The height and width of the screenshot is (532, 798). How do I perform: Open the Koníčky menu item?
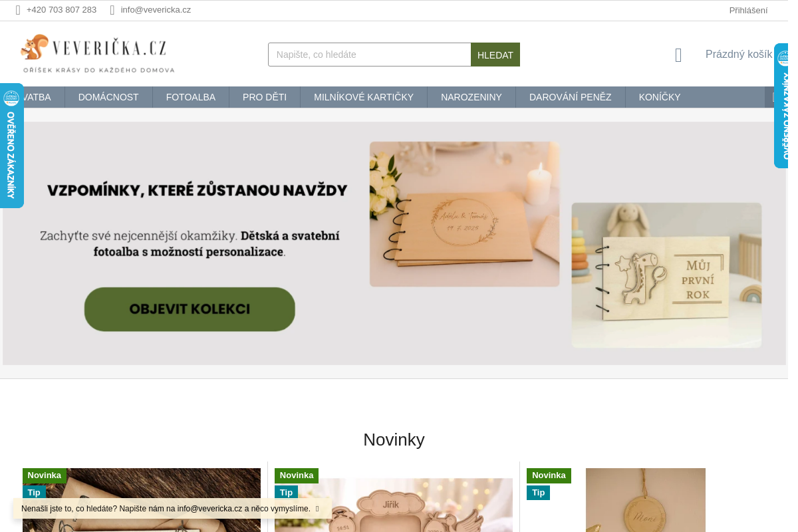point(660,97)
